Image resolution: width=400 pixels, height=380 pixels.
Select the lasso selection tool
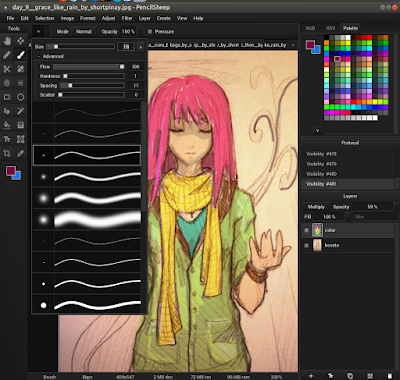(x=7, y=111)
